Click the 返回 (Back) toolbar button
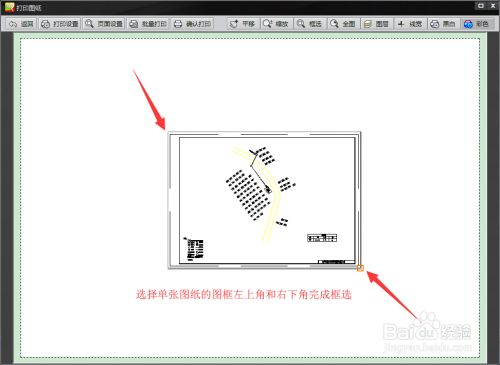The height and width of the screenshot is (365, 500). pos(21,24)
